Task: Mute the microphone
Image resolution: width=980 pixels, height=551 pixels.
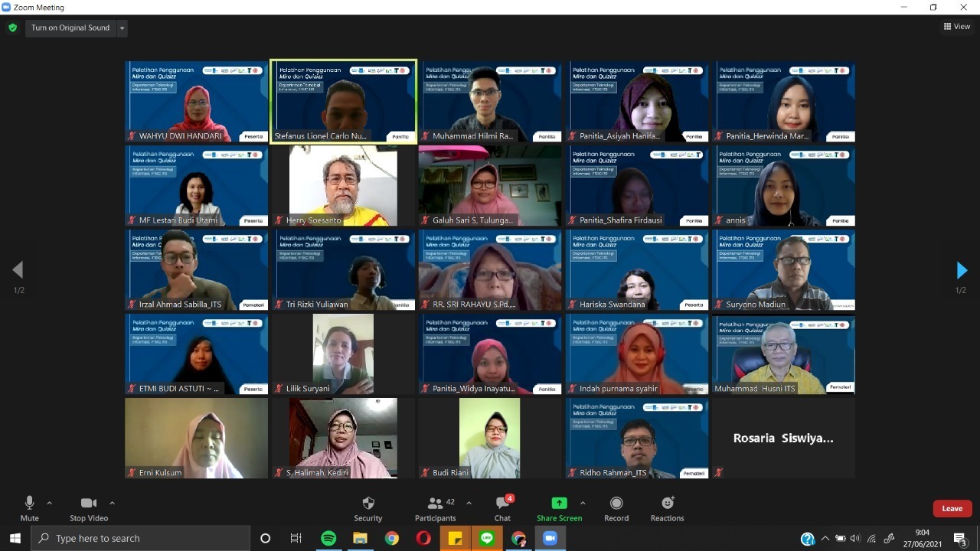Action: click(x=29, y=508)
